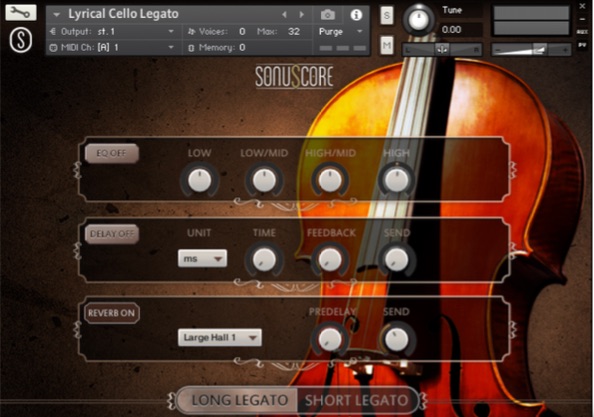
Task: Click the Lyrical Cello Legato instrument name
Action: 123,14
